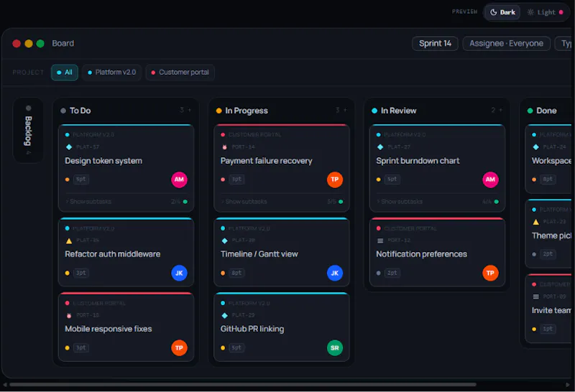Filter by Platform v2.0 project
The width and height of the screenshot is (575, 392).
pos(112,73)
